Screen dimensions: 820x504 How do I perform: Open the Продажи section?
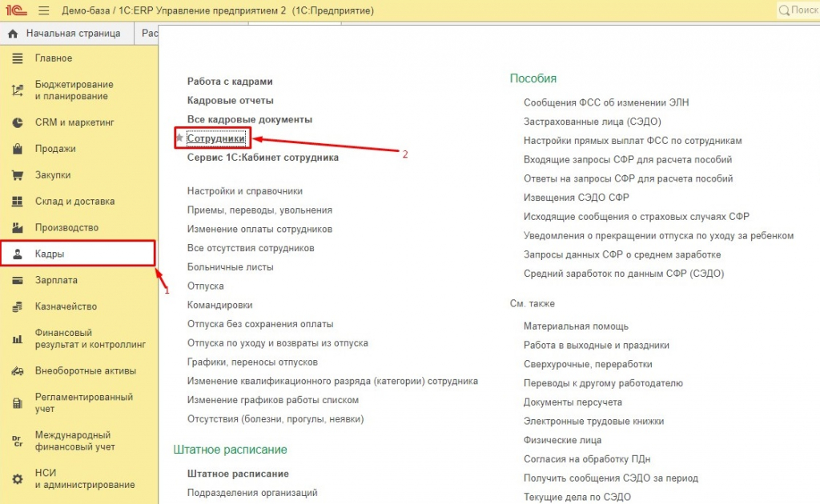55,149
